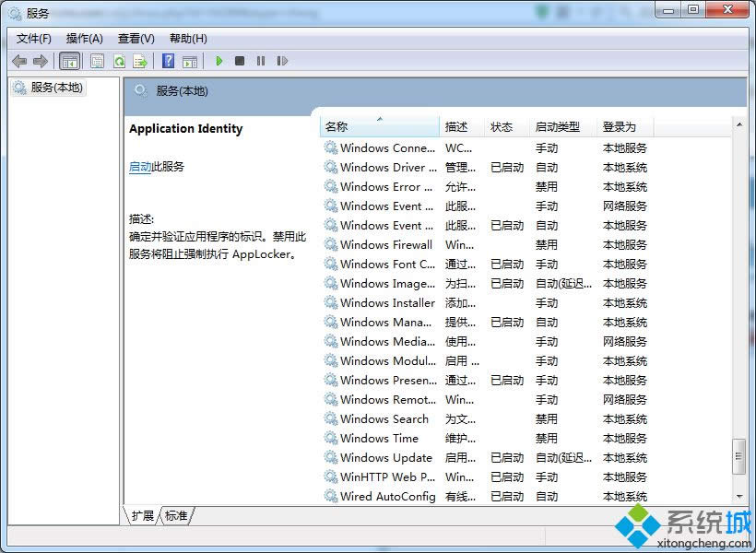Click the Refresh toolbar icon
The width and height of the screenshot is (756, 553).
pyautogui.click(x=119, y=61)
